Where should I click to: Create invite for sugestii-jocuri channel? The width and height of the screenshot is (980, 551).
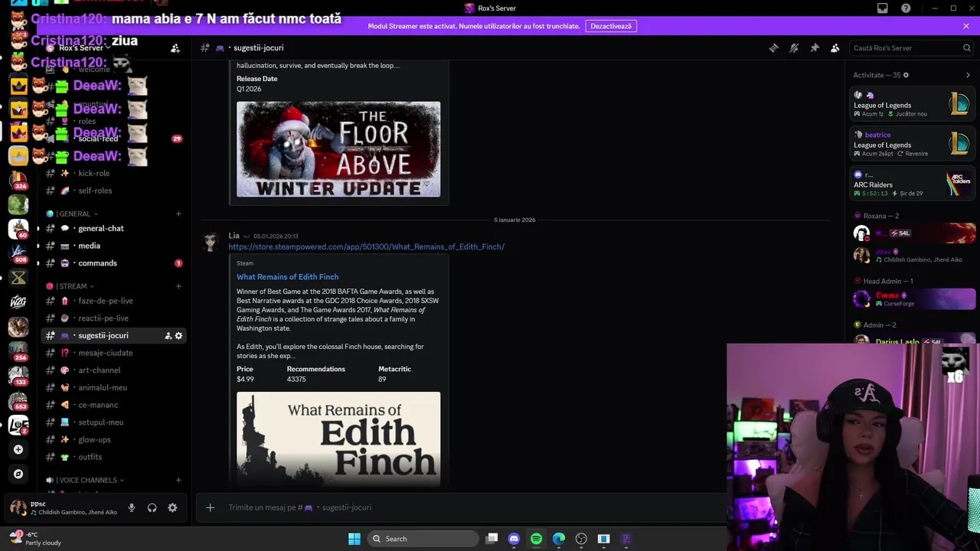pos(168,336)
